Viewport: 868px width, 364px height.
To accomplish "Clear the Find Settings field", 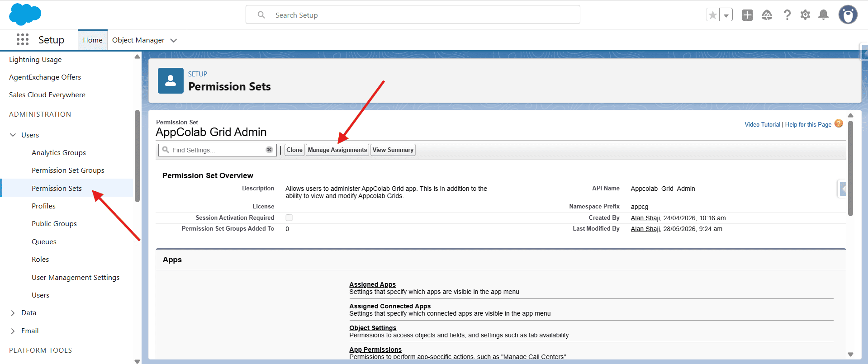I will (x=269, y=150).
